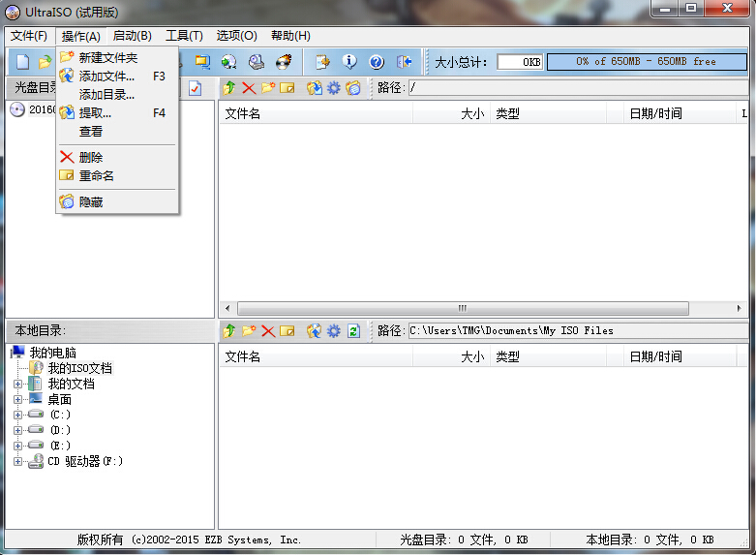This screenshot has width=756, height=555.
Task: Open the 选项(O) menu
Action: tap(236, 36)
